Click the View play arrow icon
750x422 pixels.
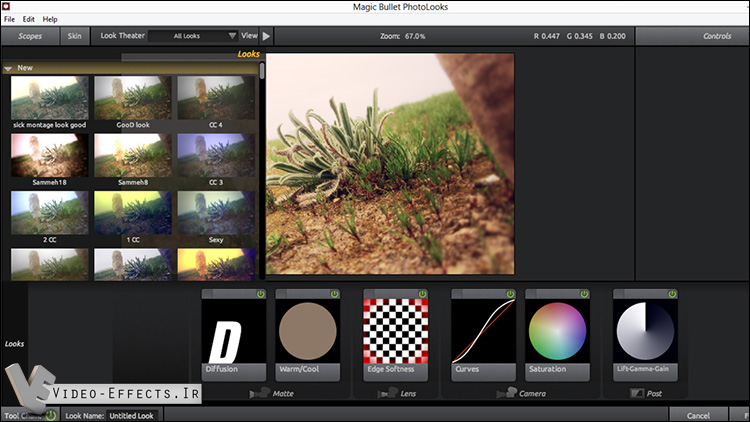pyautogui.click(x=266, y=36)
